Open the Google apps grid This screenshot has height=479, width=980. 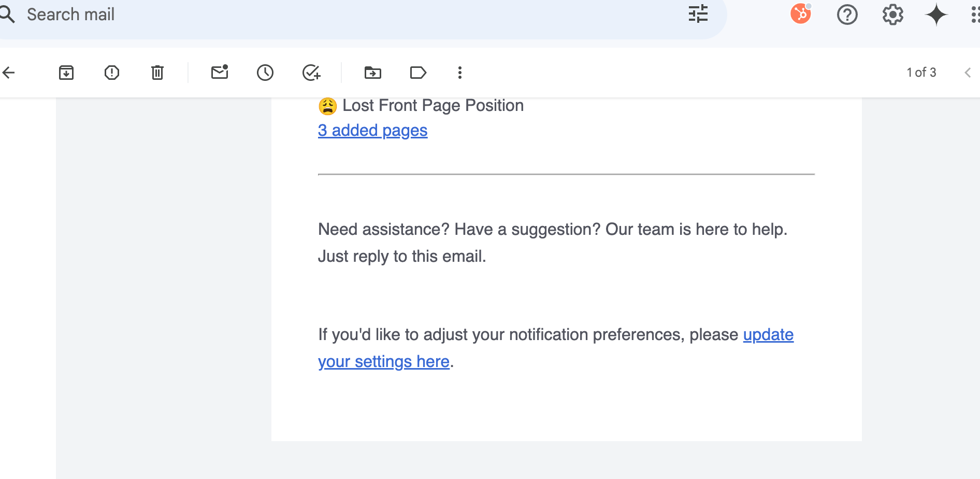click(x=975, y=15)
